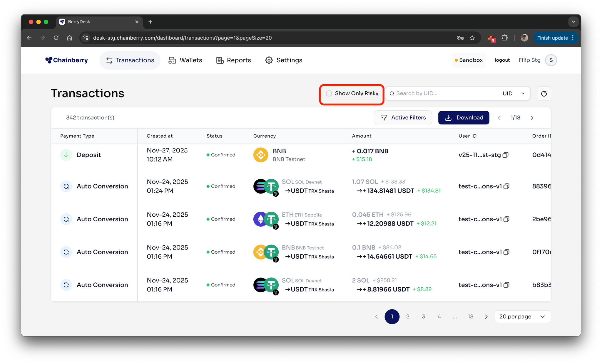Copy User ID on Nov-24 01:24 PM row

506,186
